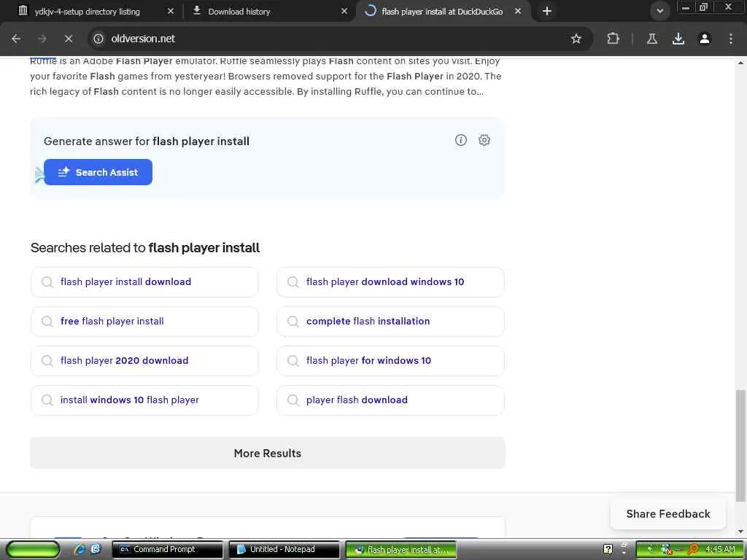Image resolution: width=747 pixels, height=560 pixels.
Task: Select the flash player install DuckDuckGo tab
Action: [x=441, y=12]
